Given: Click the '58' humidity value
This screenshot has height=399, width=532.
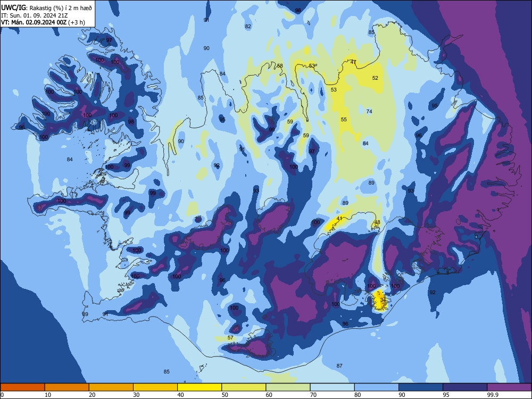Looking at the screenshot, I should tap(280, 66).
